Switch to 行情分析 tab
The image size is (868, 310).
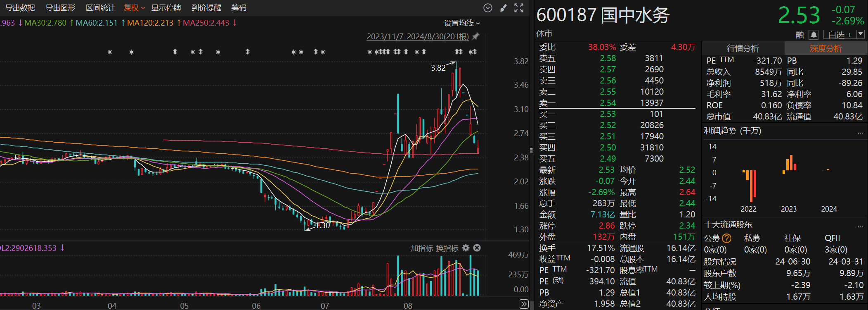tap(743, 48)
